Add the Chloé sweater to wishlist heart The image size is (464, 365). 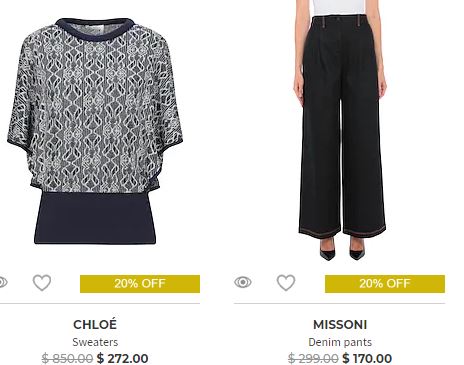pos(42,283)
